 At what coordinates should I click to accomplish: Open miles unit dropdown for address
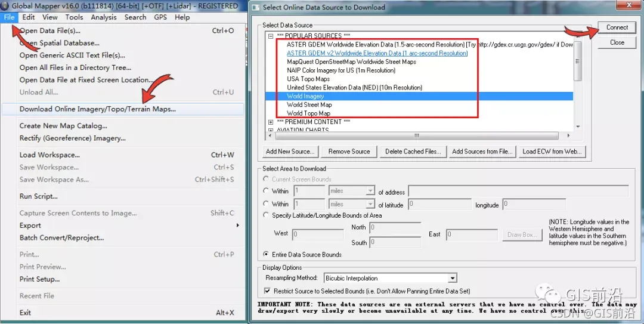[x=370, y=191]
